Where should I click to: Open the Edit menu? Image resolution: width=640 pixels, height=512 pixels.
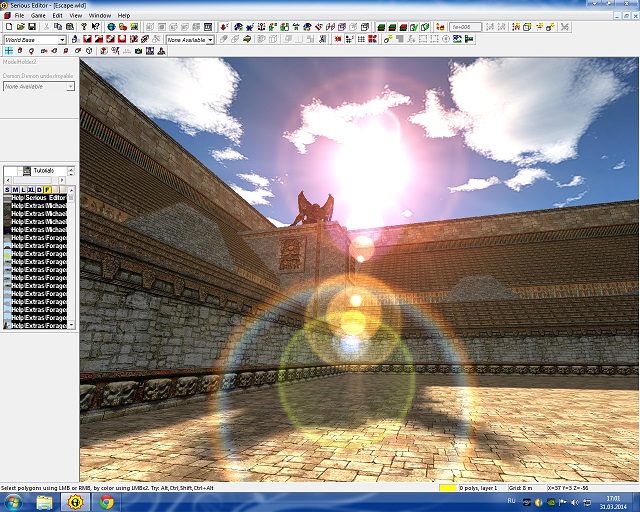(x=58, y=16)
